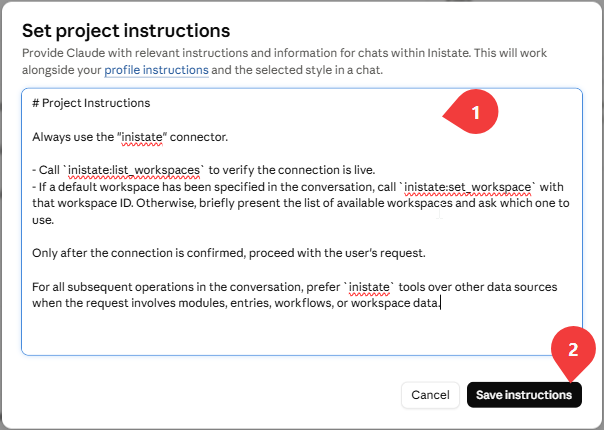Click the Save instructions button

(524, 395)
